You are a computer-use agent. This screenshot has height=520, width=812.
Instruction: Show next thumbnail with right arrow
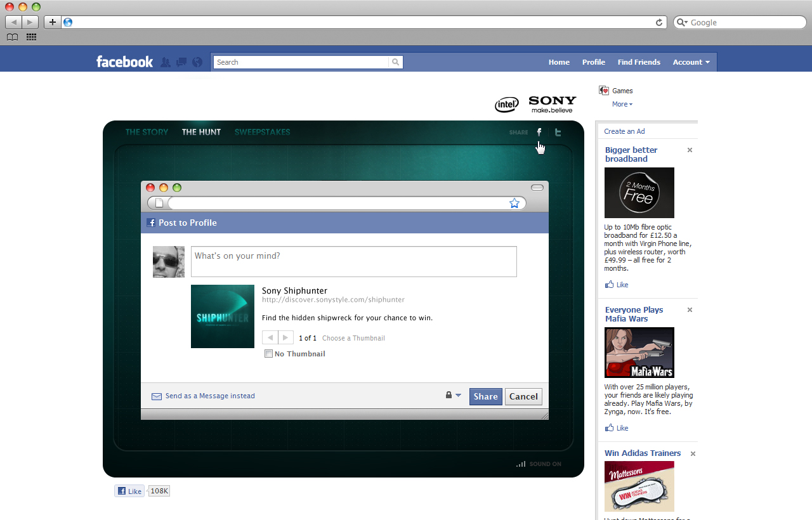click(285, 337)
